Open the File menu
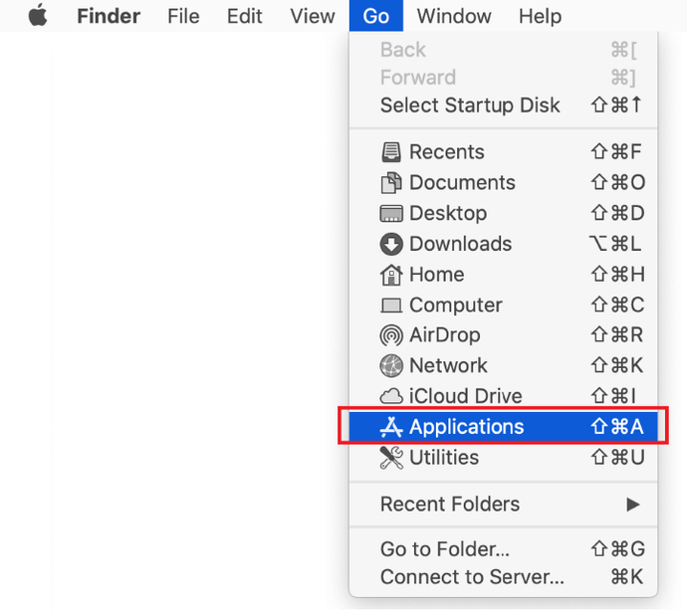Viewport: 687px width, 616px height. [183, 16]
